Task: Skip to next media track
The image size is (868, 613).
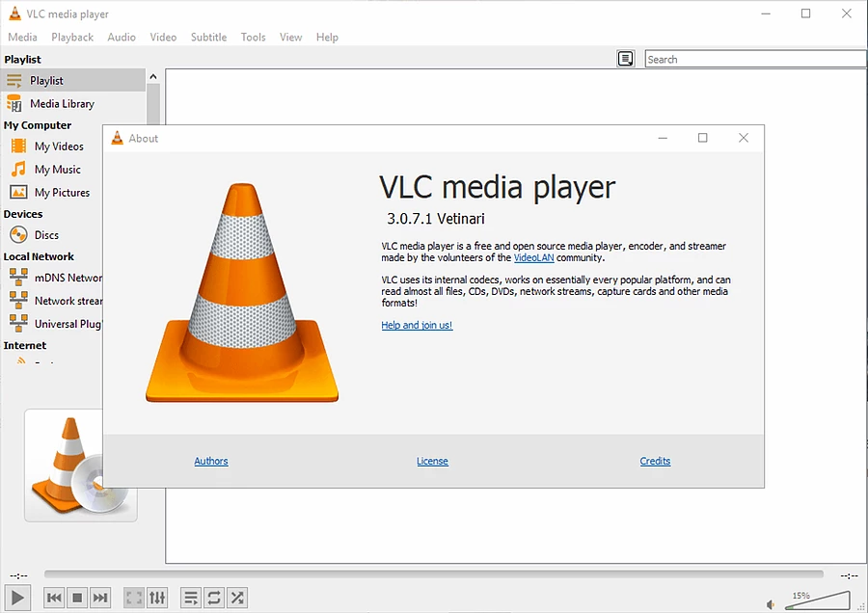Action: coord(100,598)
